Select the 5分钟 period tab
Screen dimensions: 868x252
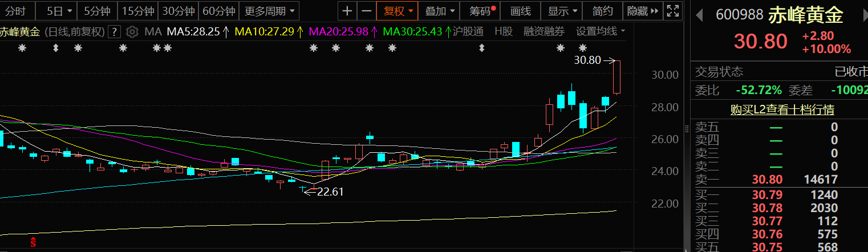pyautogui.click(x=98, y=10)
